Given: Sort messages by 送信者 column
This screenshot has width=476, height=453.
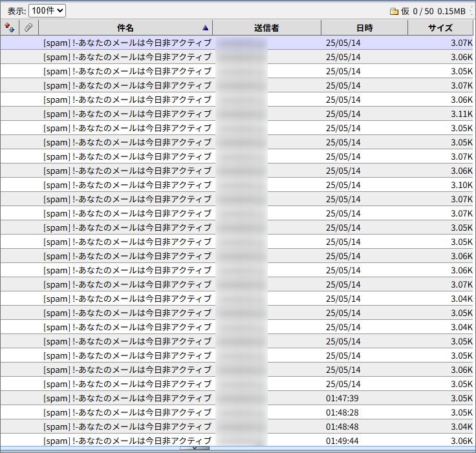Looking at the screenshot, I should (266, 28).
